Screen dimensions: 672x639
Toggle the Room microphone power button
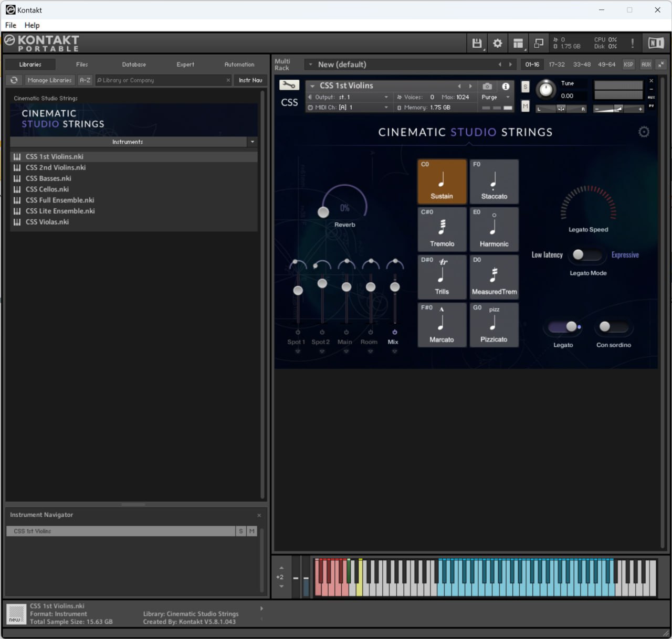(371, 332)
